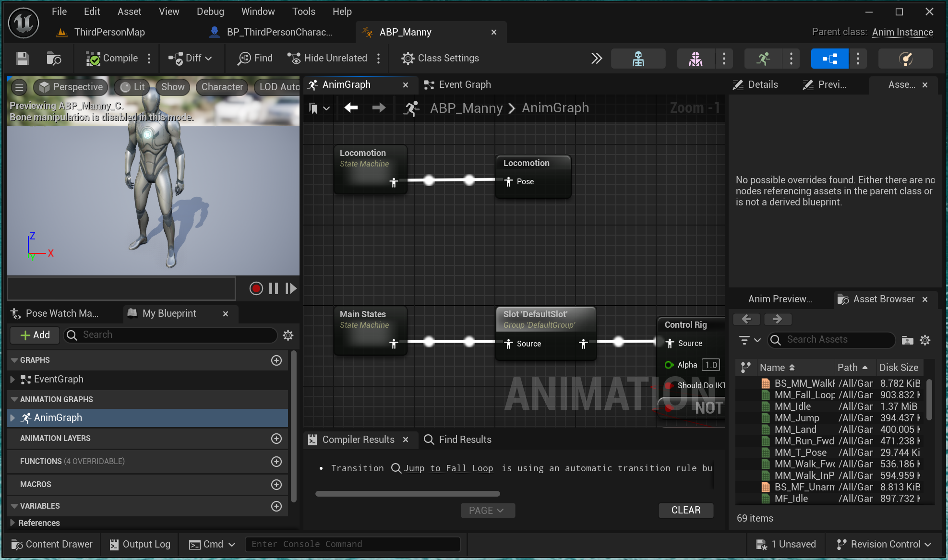Step the preview forward one frame

point(291,288)
